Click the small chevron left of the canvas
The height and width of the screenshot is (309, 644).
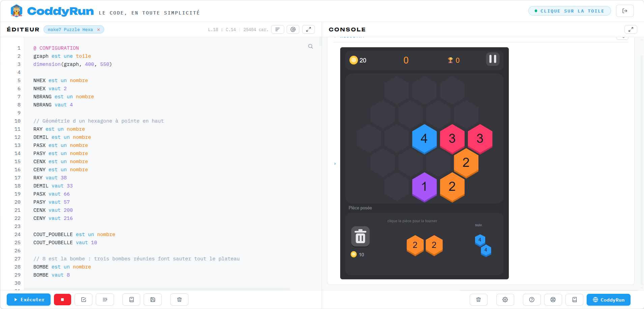(335, 164)
